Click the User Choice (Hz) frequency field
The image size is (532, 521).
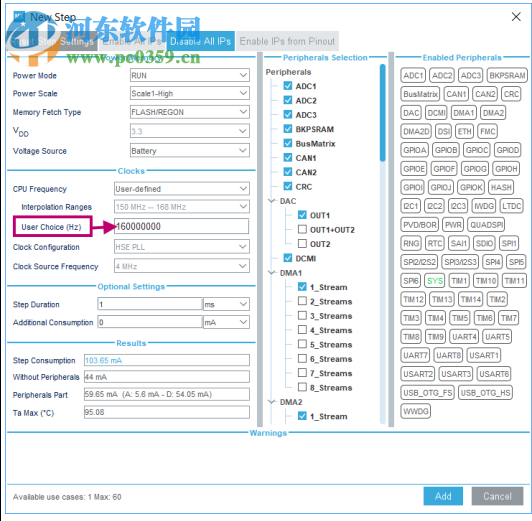click(x=182, y=226)
